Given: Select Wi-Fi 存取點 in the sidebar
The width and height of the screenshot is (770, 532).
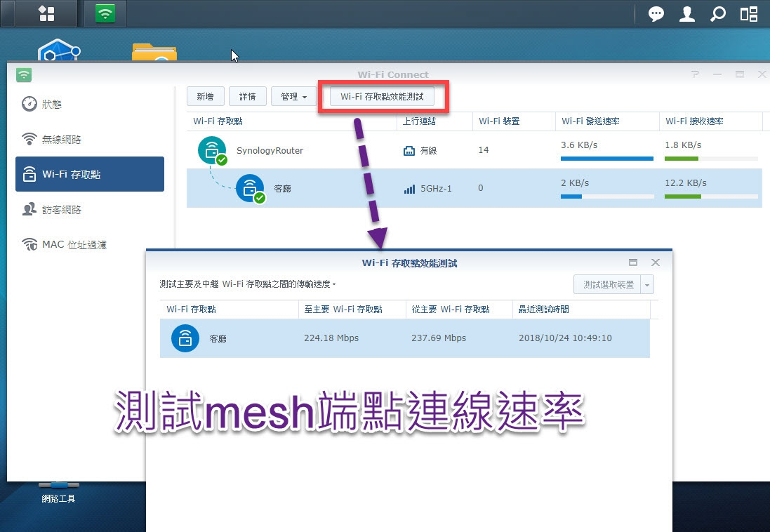Looking at the screenshot, I should click(x=89, y=174).
